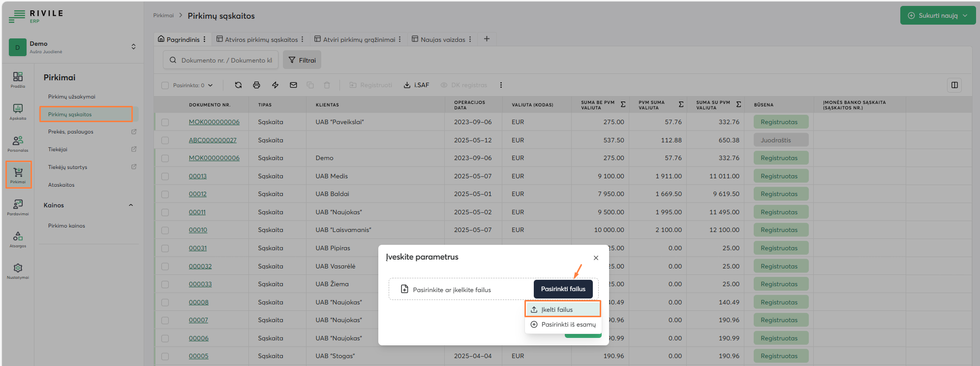Open Pardavimai in the left sidebar
This screenshot has width=980, height=366.
coord(18,207)
